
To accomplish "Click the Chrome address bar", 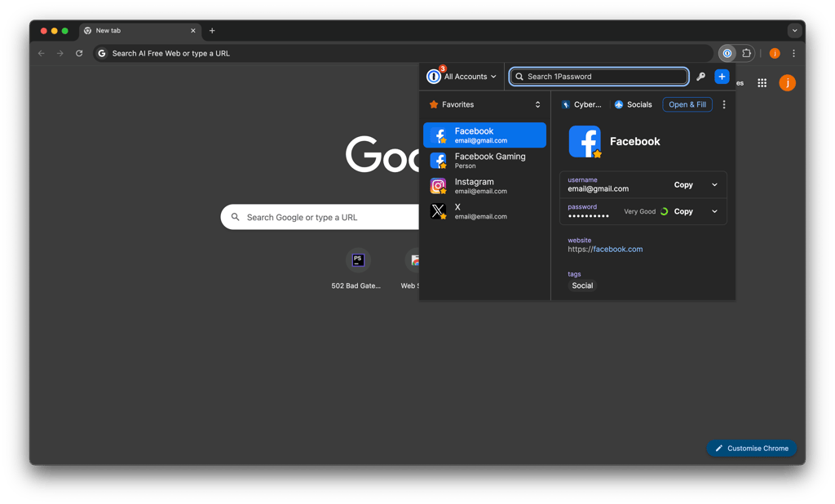I will pyautogui.click(x=403, y=53).
